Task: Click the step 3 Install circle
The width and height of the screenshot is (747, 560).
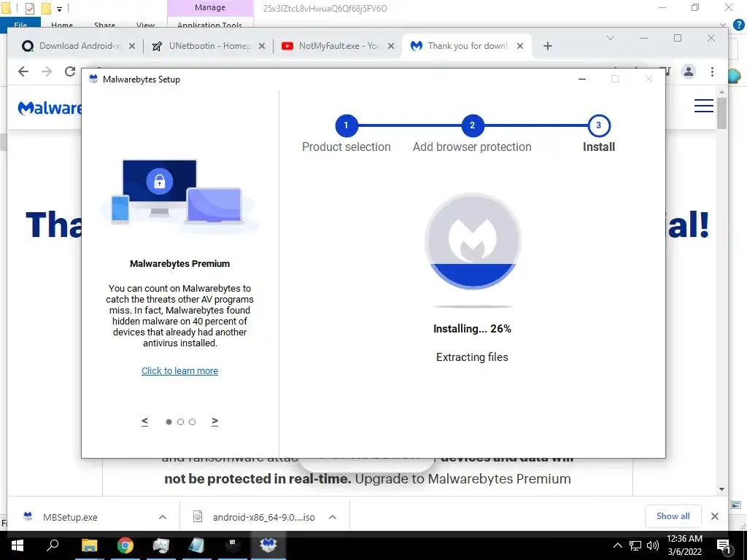Action: click(x=598, y=125)
